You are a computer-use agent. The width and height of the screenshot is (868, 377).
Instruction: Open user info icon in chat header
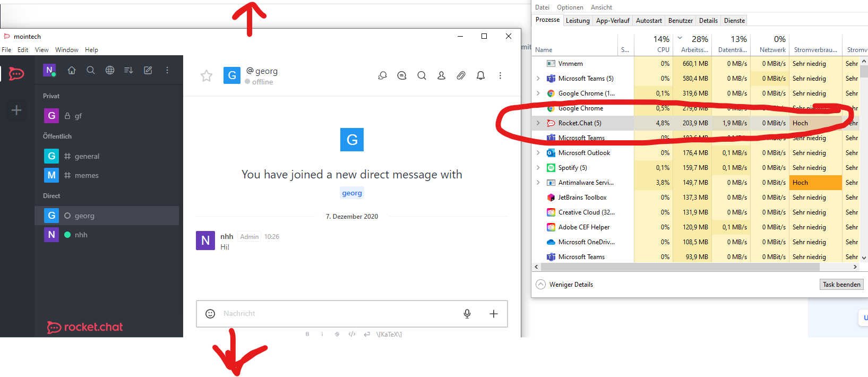[x=441, y=75]
